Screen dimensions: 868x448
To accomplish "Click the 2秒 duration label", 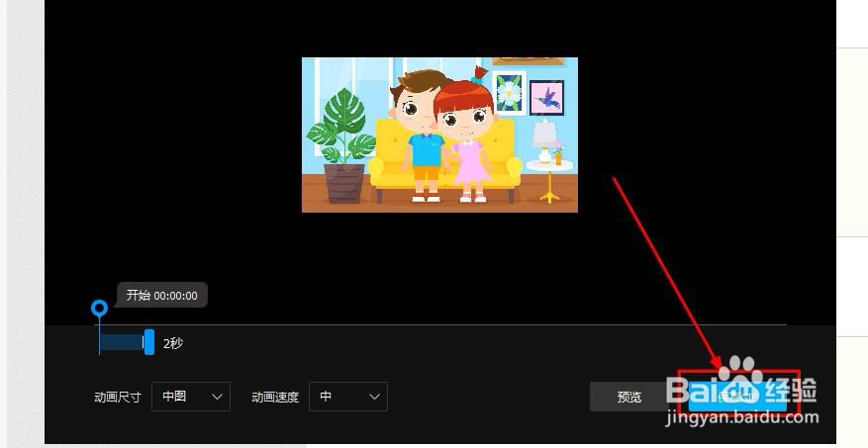I will coord(173,343).
